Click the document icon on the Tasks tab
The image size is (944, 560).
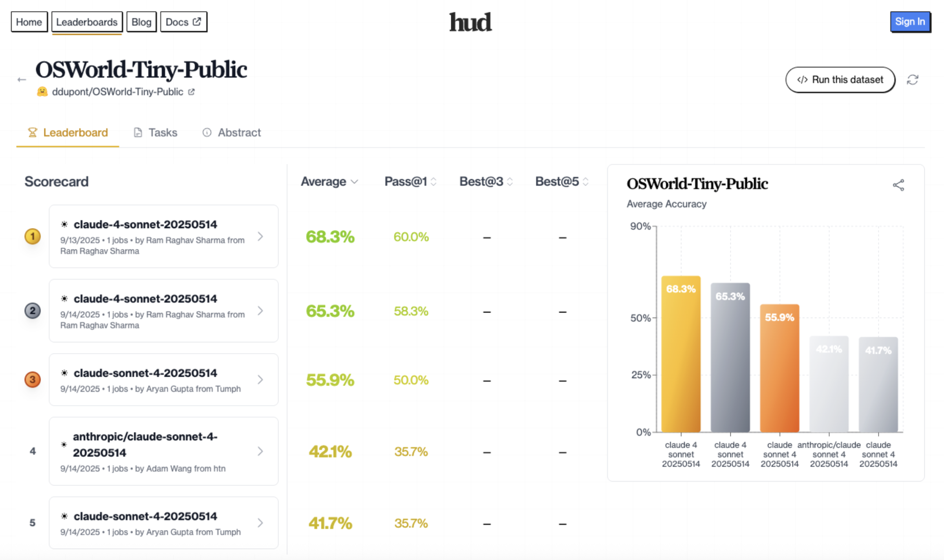pos(138,132)
